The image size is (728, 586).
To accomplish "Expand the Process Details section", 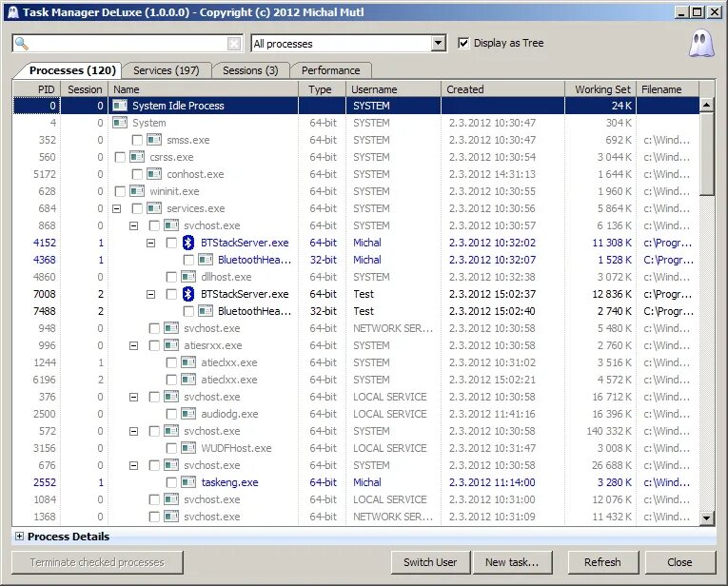I will click(x=19, y=537).
